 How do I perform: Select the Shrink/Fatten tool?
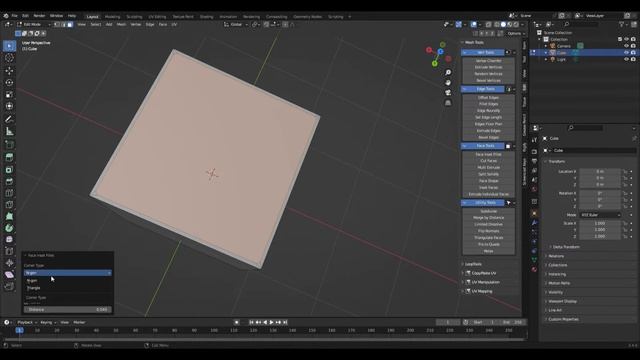(9, 263)
